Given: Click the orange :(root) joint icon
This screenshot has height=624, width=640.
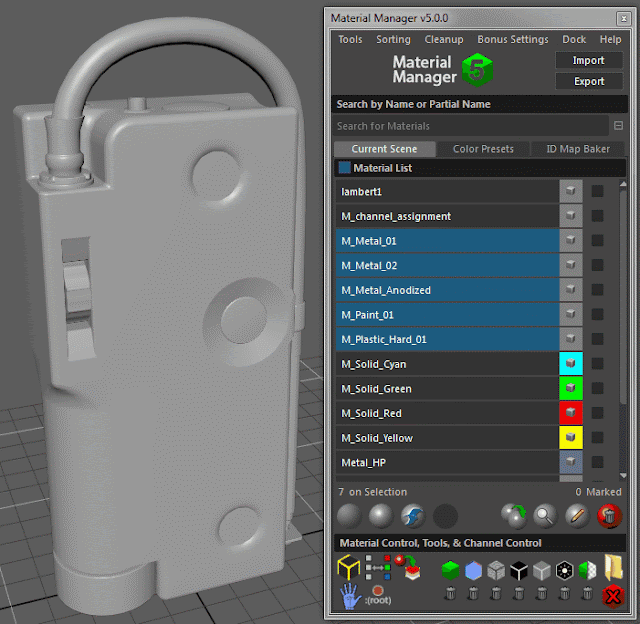Looking at the screenshot, I should click(378, 595).
